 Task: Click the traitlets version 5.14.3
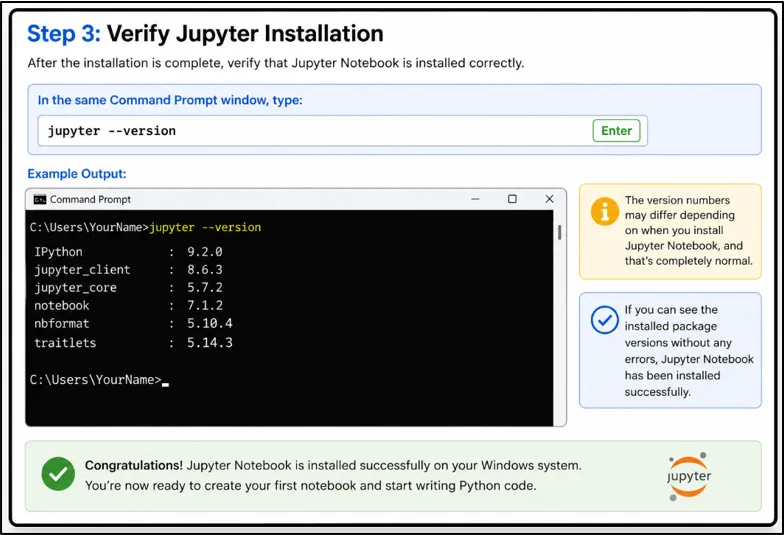(x=210, y=342)
